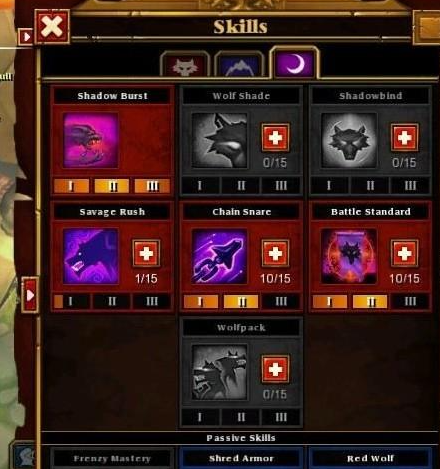Image resolution: width=440 pixels, height=469 pixels.
Task: Expand the red arrow at left middle
Action: (30, 295)
